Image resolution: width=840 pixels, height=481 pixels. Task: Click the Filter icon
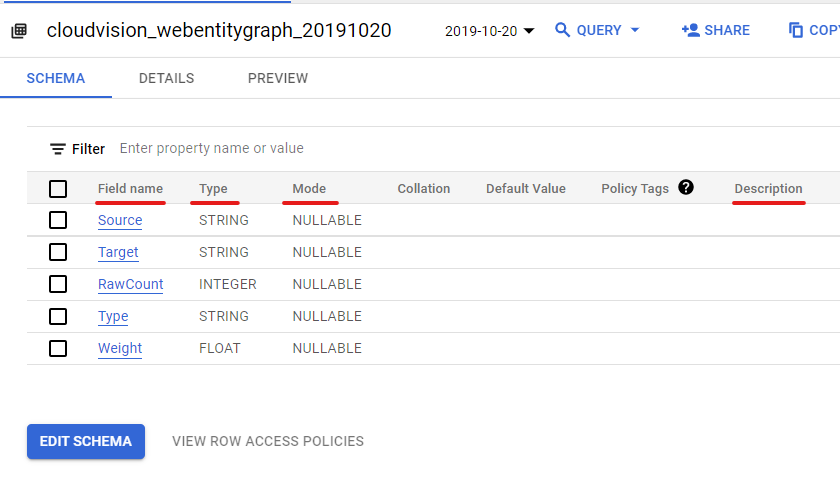tap(58, 149)
